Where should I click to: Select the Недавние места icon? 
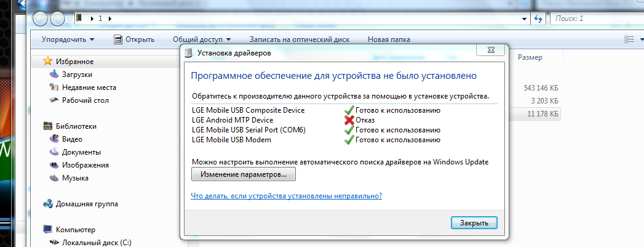coord(54,87)
